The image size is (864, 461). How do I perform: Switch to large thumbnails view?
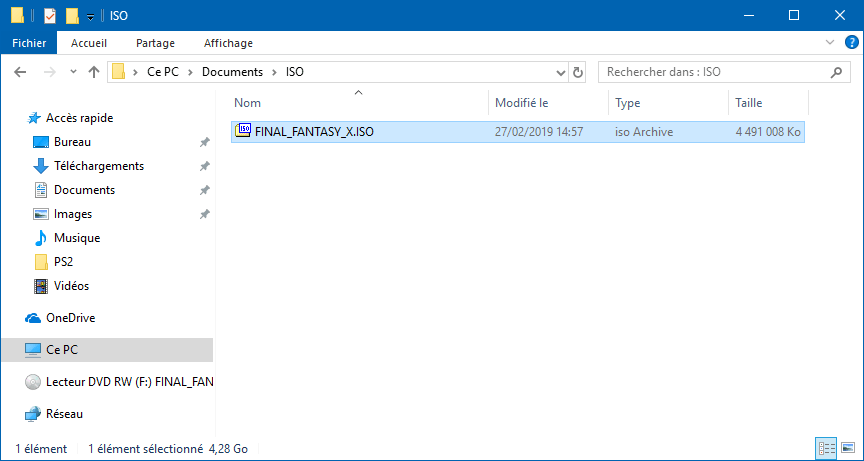(x=849, y=448)
